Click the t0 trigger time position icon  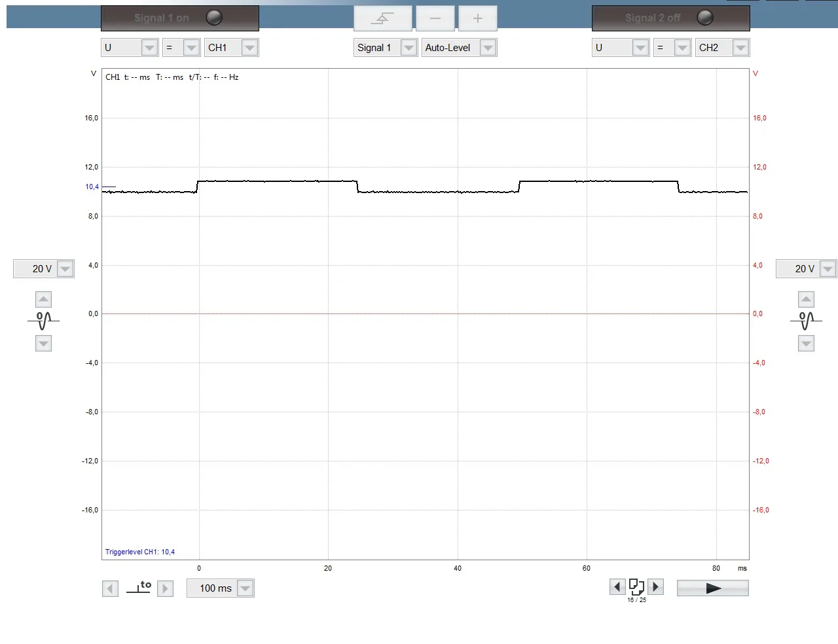tap(138, 587)
